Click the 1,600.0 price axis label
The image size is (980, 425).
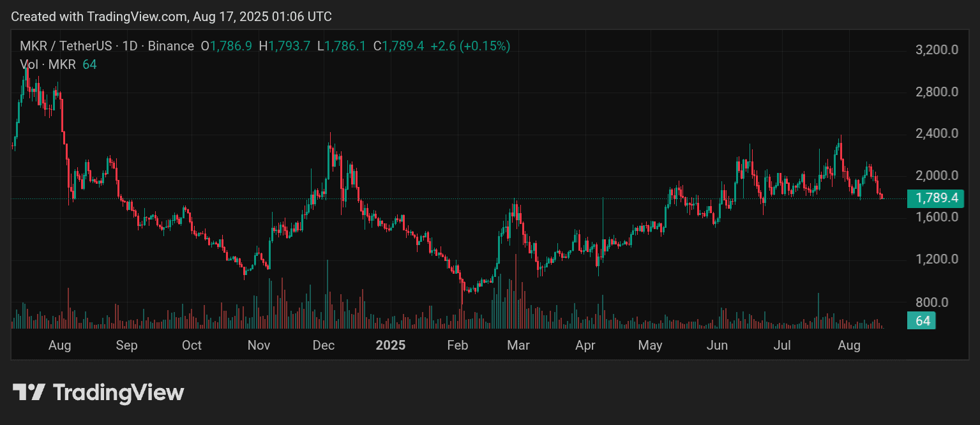(937, 217)
